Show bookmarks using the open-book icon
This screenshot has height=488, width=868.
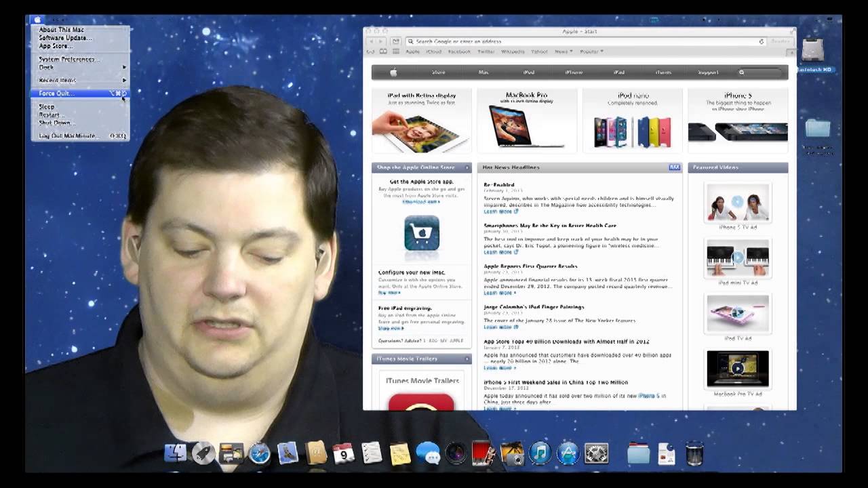(x=384, y=51)
